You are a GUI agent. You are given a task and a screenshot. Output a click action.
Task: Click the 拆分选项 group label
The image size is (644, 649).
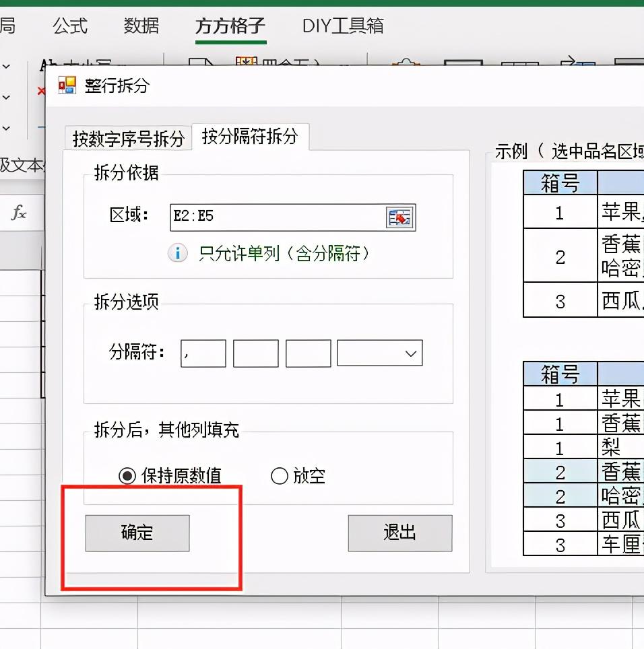click(x=127, y=302)
